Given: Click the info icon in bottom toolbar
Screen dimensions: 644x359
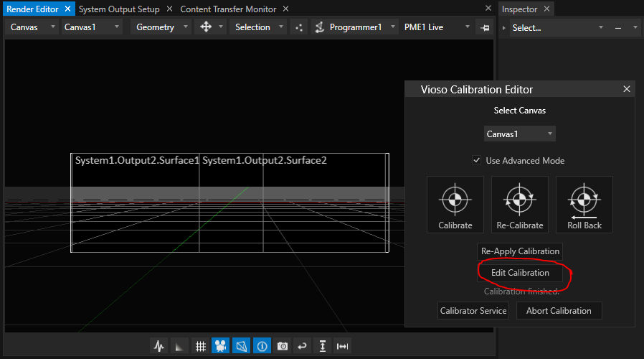Looking at the screenshot, I should coord(262,346).
